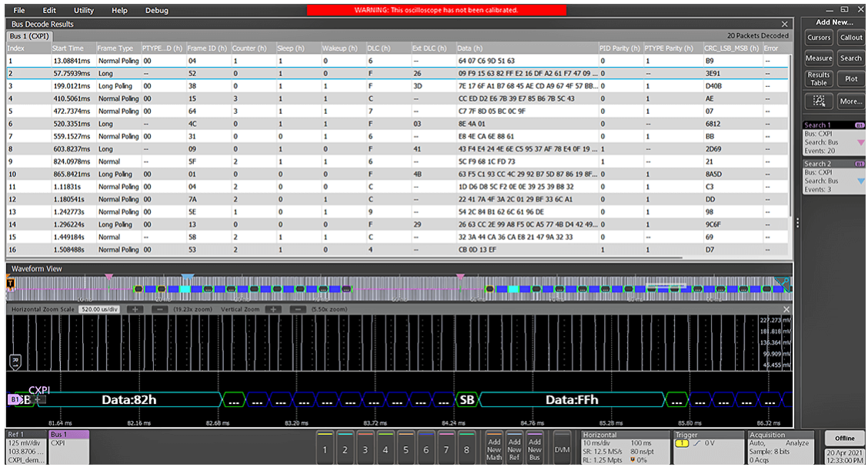The height and width of the screenshot is (467, 868).
Task: Open the Trigger settings badge
Action: tap(708, 447)
